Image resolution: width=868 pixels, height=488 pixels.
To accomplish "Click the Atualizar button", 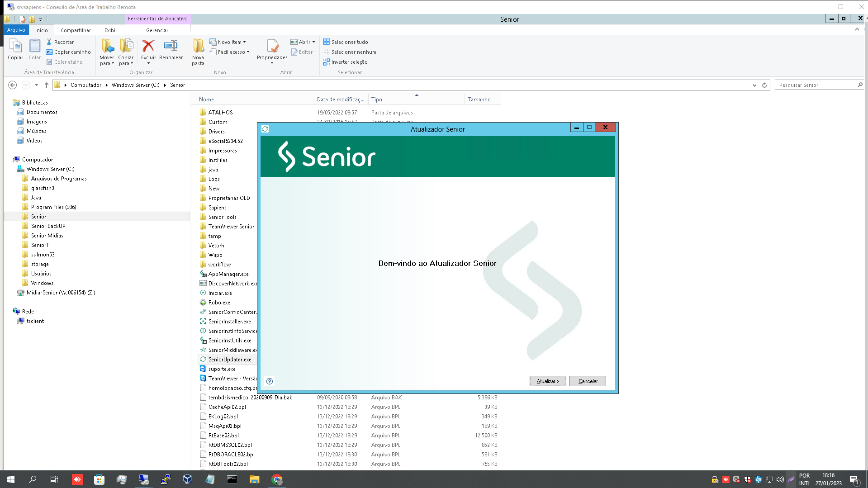I will coord(548,381).
